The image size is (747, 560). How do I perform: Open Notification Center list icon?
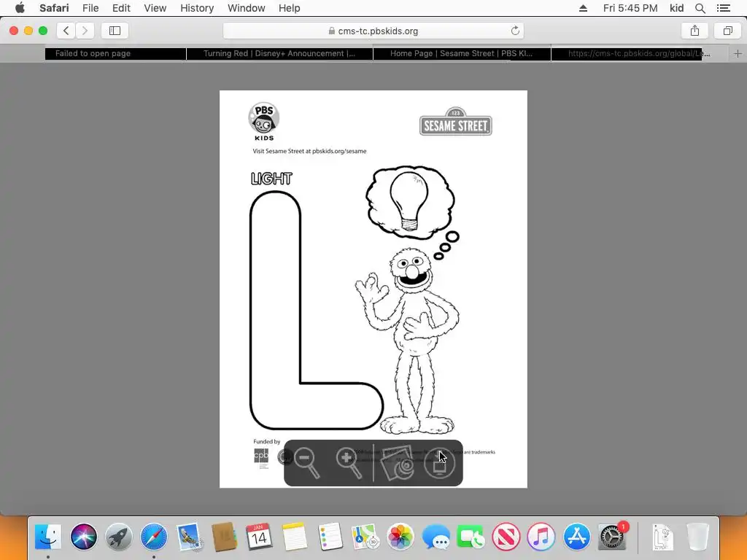[724, 8]
